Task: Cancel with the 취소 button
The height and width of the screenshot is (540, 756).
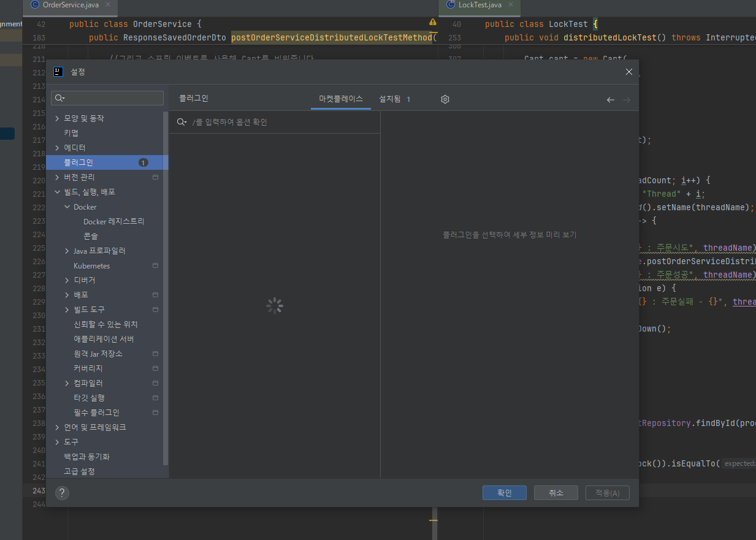Action: click(556, 493)
